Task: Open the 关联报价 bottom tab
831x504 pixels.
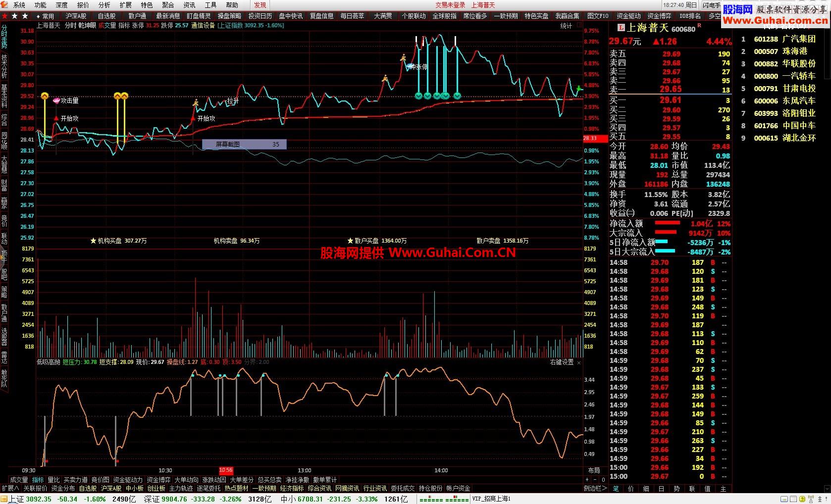Action: tap(35, 488)
